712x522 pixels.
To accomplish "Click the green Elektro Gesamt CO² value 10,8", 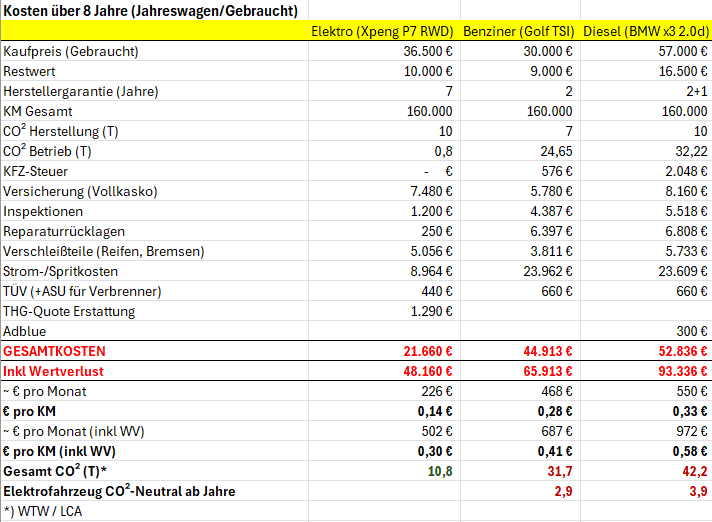I will [440, 471].
